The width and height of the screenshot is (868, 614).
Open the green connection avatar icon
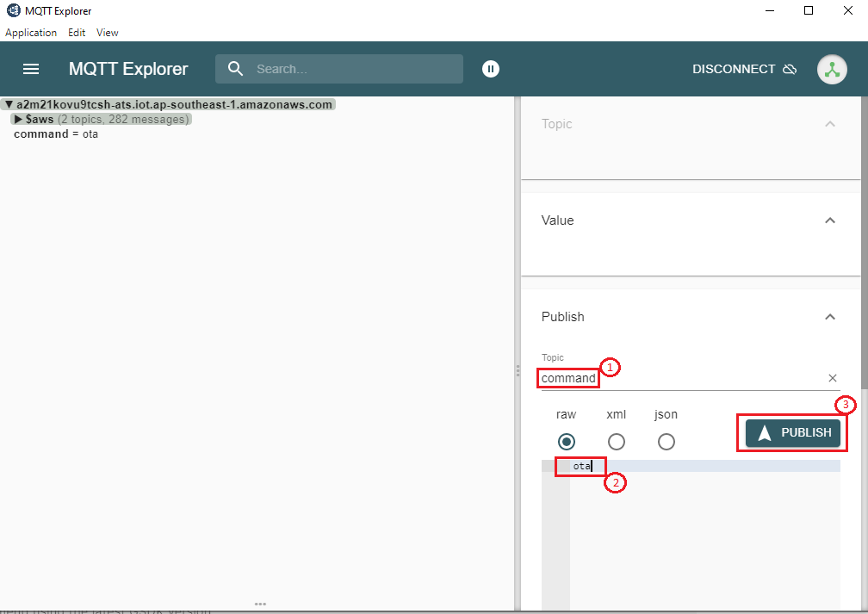coord(832,69)
